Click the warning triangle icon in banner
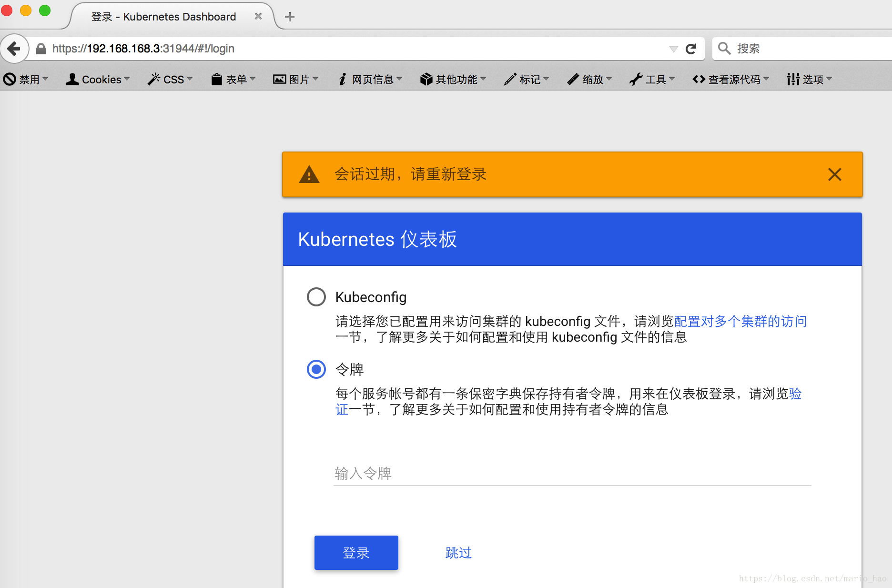Screen dimensions: 892x588 (x=309, y=174)
